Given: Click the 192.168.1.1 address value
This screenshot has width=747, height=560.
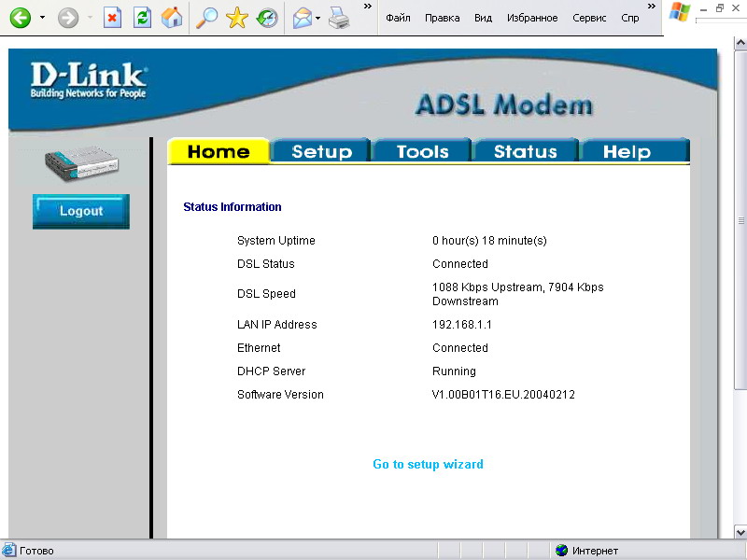Looking at the screenshot, I should click(x=461, y=325).
